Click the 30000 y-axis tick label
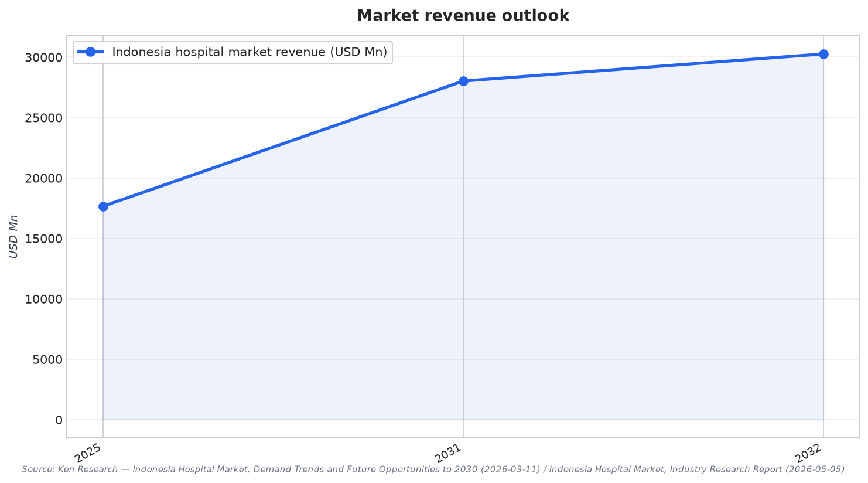The height and width of the screenshot is (483, 868). pyautogui.click(x=43, y=57)
